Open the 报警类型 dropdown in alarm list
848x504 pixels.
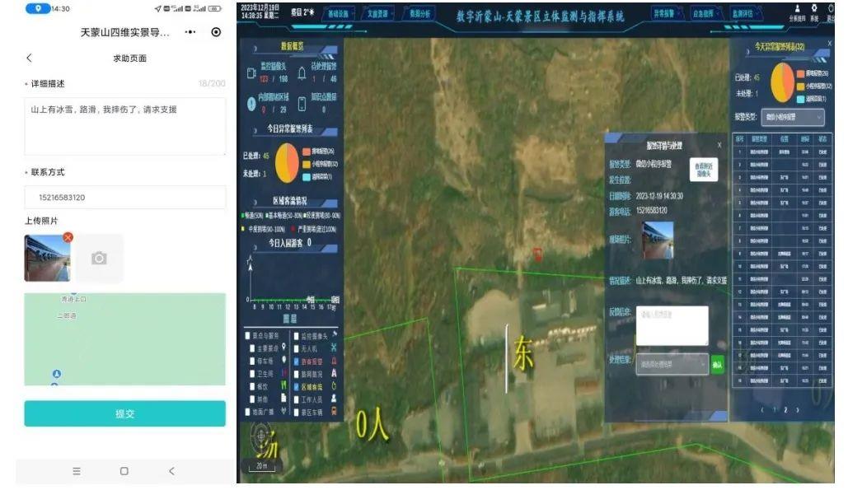tap(793, 117)
